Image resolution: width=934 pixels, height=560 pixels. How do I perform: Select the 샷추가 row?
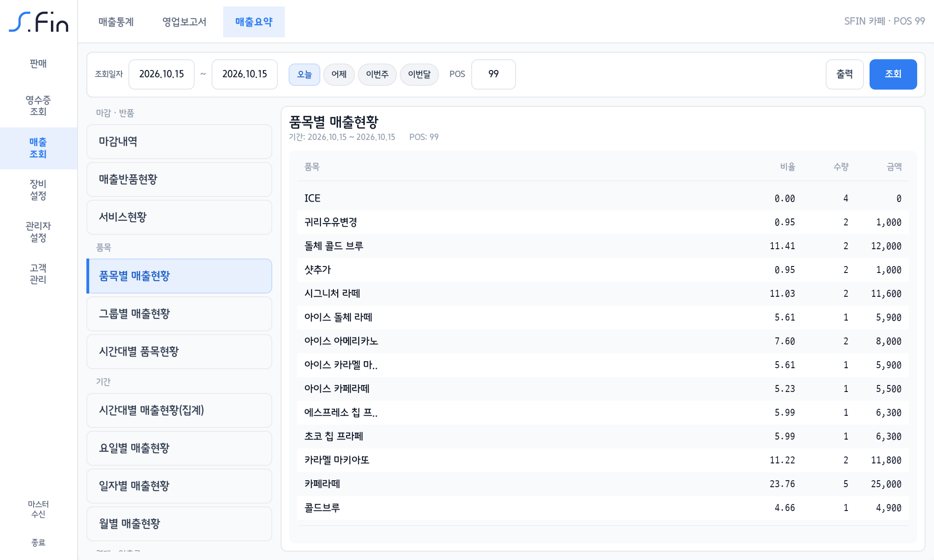click(x=603, y=270)
